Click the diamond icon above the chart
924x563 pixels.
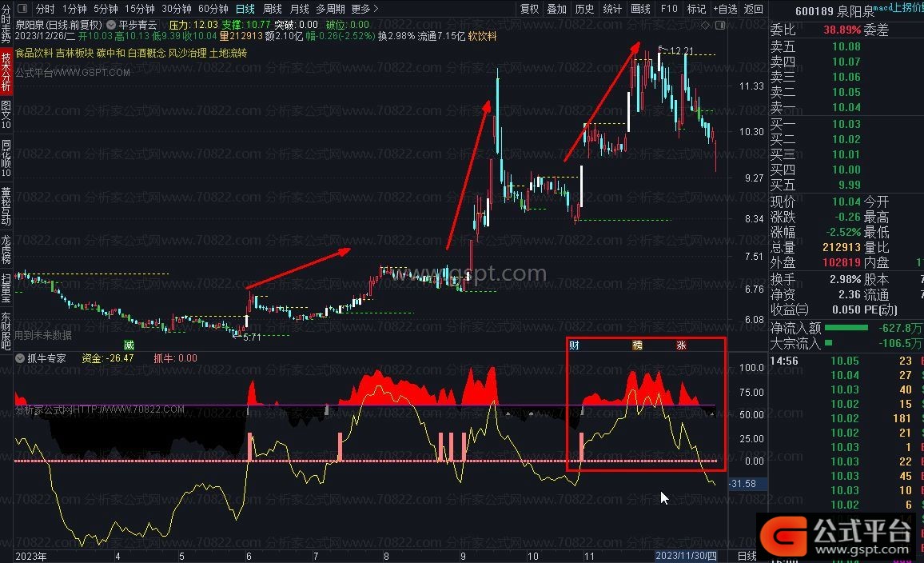coord(705,26)
